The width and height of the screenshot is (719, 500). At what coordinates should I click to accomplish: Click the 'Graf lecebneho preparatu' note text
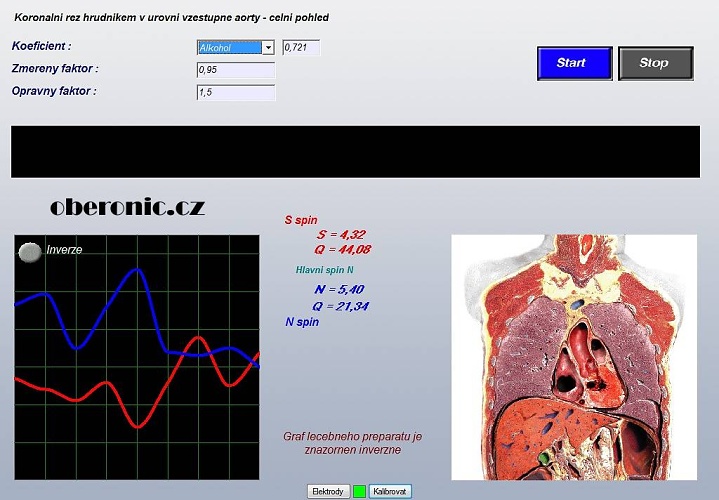click(353, 443)
